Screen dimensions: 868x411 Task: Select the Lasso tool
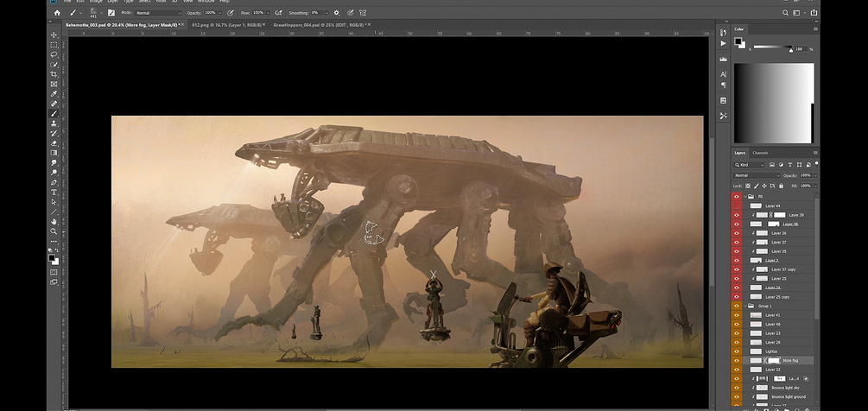coord(54,54)
